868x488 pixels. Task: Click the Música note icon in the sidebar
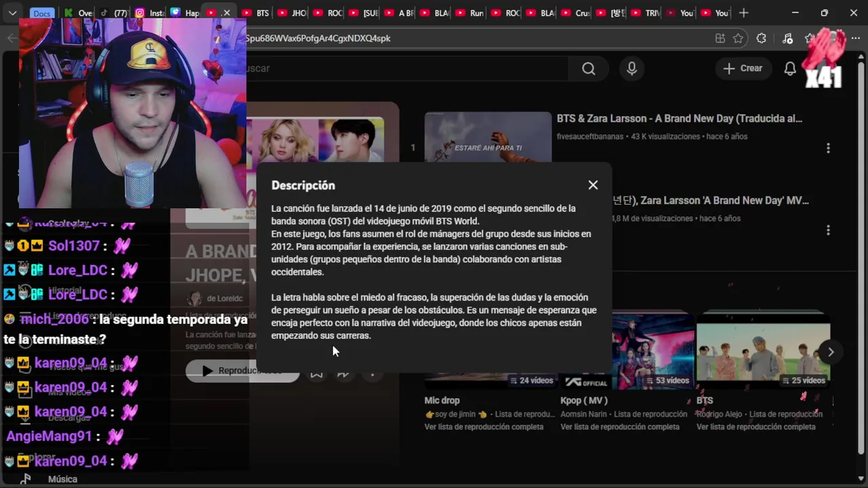tap(26, 479)
